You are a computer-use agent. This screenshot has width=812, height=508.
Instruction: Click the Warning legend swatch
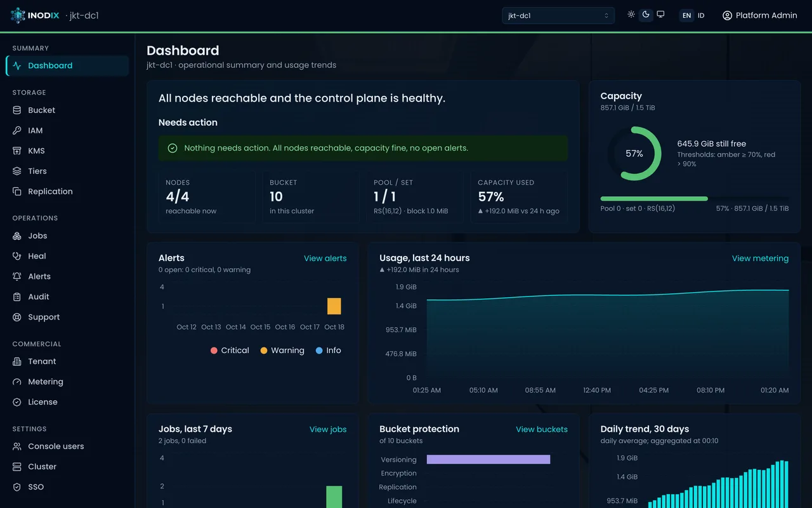(264, 351)
